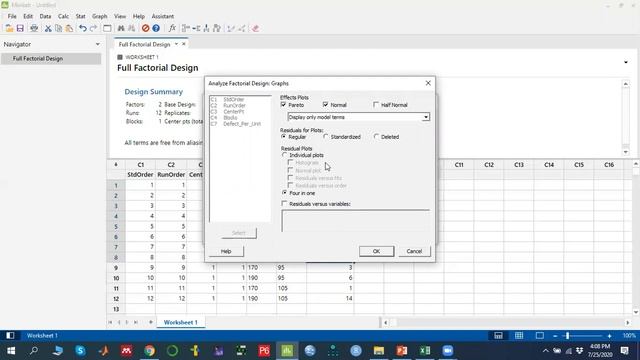Open the File menu
Screen dimensions: 640x360
[12, 16]
